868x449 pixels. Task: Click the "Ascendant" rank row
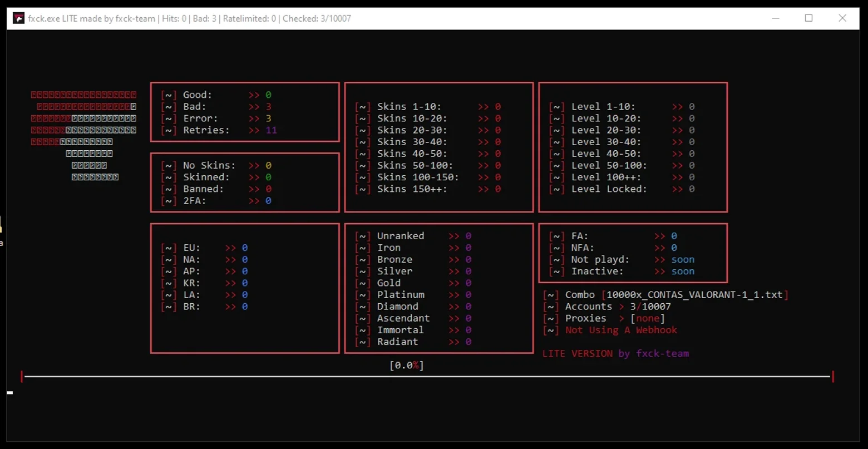coord(413,318)
